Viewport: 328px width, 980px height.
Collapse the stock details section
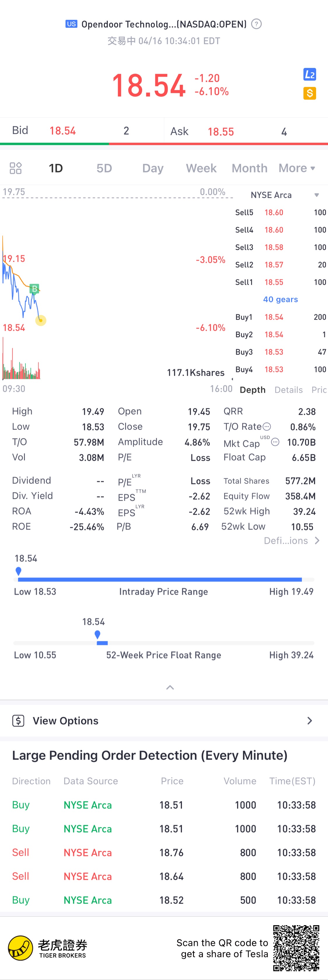[170, 687]
